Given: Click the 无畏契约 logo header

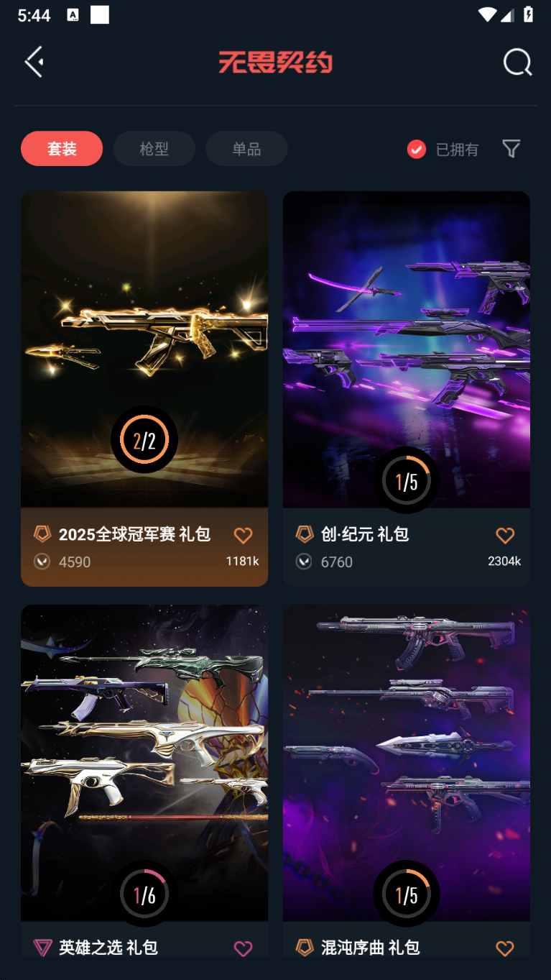Looking at the screenshot, I should pyautogui.click(x=276, y=63).
